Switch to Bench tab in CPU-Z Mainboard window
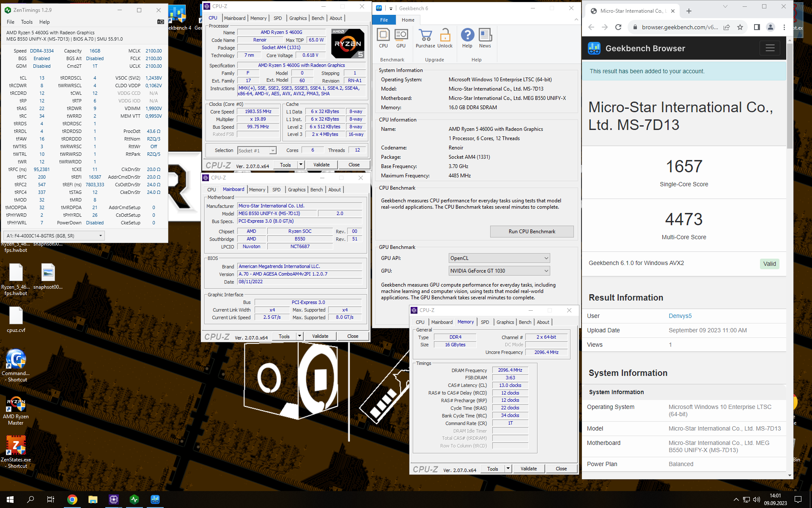This screenshot has width=812, height=508. click(317, 190)
